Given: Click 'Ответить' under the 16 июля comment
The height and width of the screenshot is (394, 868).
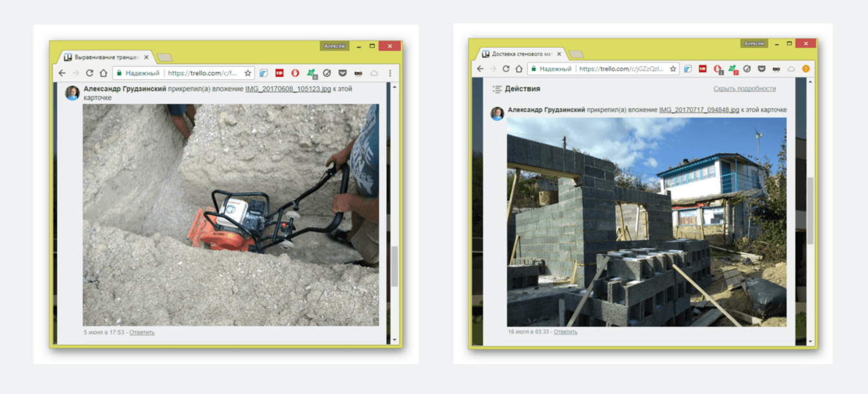Looking at the screenshot, I should click(x=565, y=332).
